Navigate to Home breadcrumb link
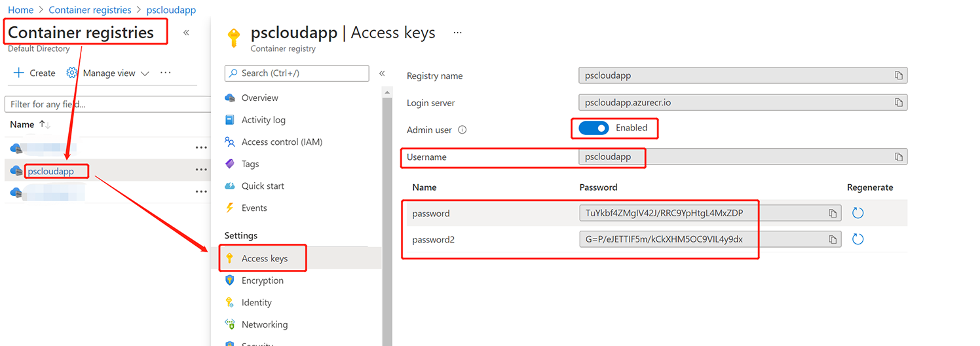The height and width of the screenshot is (346, 980). tap(20, 10)
